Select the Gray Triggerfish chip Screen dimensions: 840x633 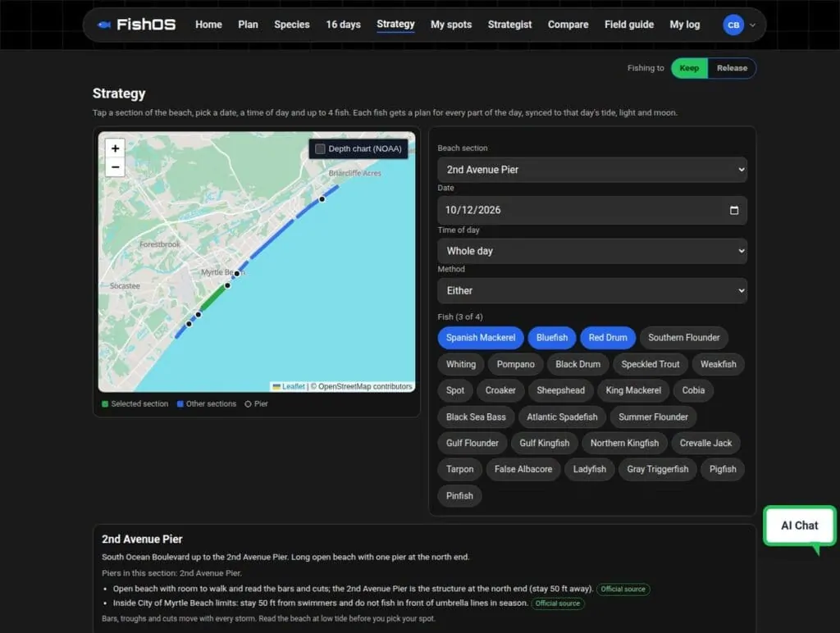(657, 470)
